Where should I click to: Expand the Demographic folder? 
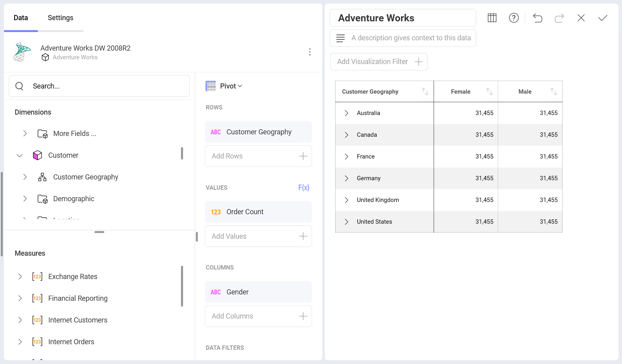coord(25,199)
